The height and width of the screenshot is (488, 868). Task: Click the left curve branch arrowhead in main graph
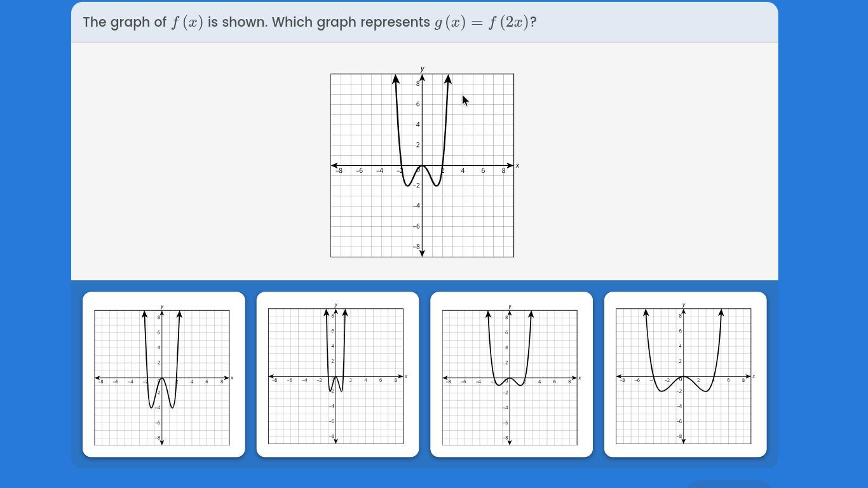pos(396,79)
